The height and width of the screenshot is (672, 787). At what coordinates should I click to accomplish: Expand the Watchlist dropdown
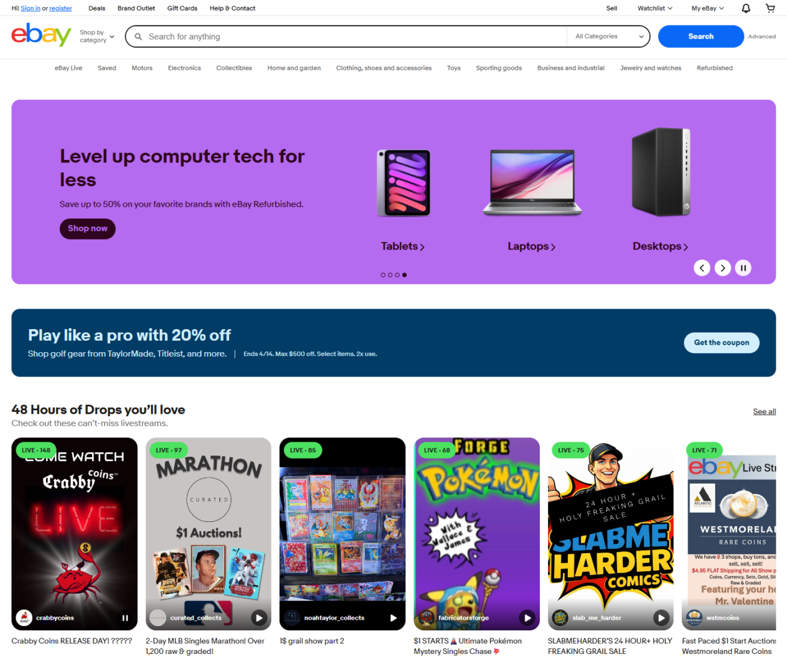[655, 8]
